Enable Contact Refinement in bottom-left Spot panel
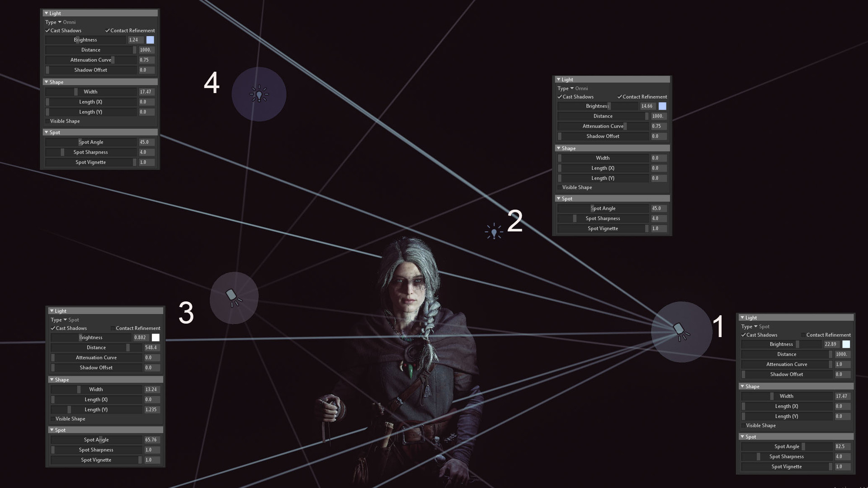 (113, 328)
